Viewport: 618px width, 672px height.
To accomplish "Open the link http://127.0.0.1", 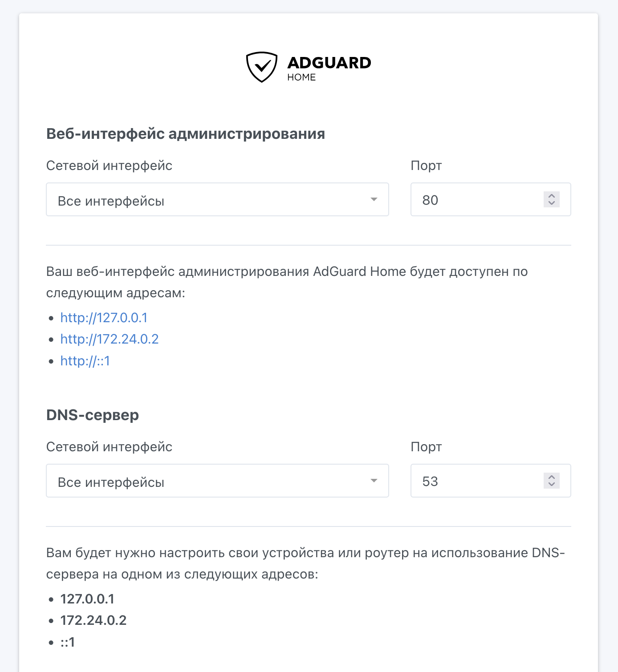I will click(104, 318).
